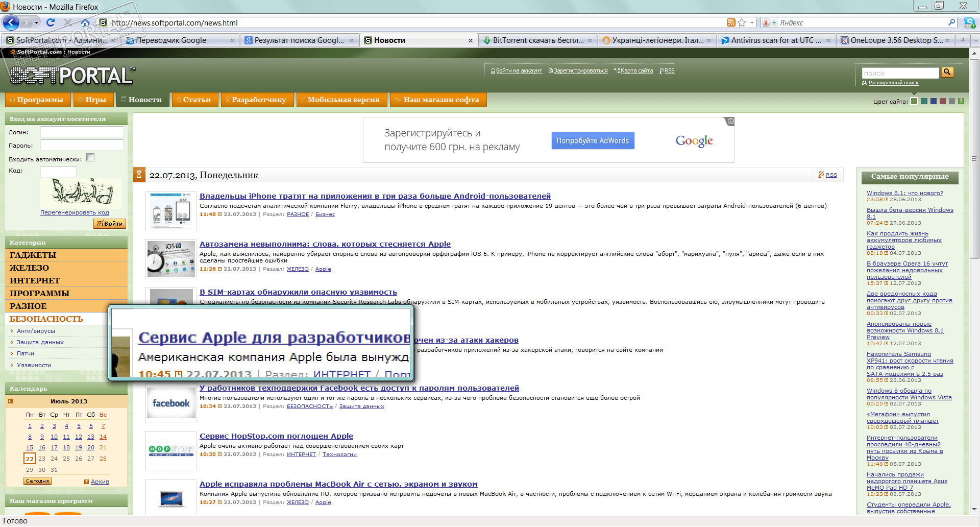Click the Попробуйте AdWords button
Screen dimensions: 980x527
coord(593,140)
